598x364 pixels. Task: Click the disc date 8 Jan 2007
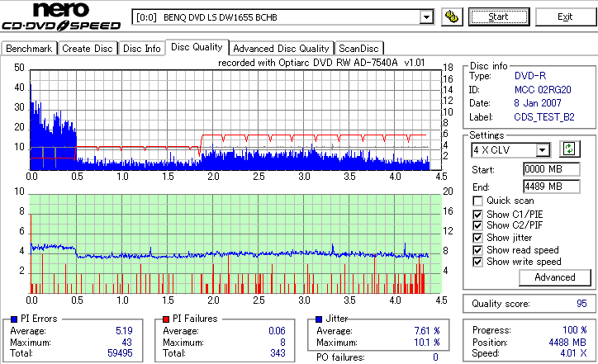click(x=538, y=103)
